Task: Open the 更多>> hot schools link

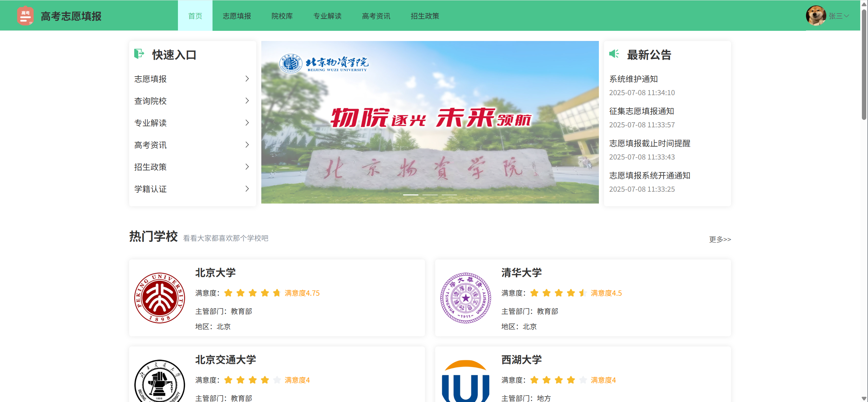Action: tap(720, 239)
